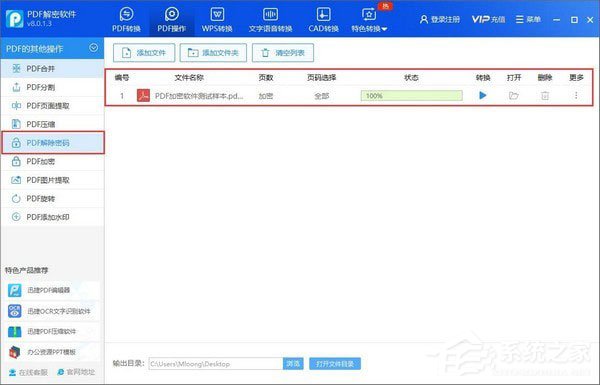Viewport: 600px width, 385px height.
Task: Click 状态 column header
Action: [411, 78]
